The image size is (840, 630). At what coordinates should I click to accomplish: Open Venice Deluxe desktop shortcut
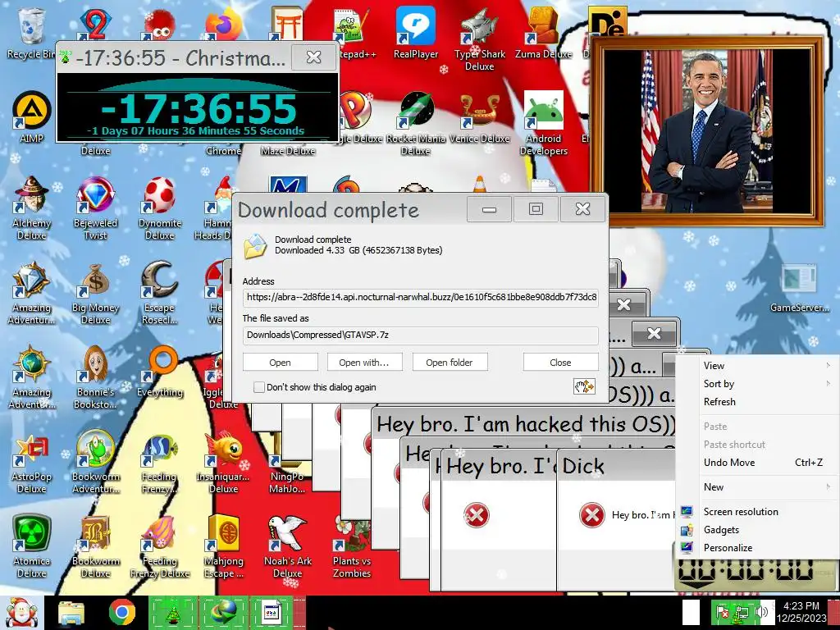(x=479, y=118)
